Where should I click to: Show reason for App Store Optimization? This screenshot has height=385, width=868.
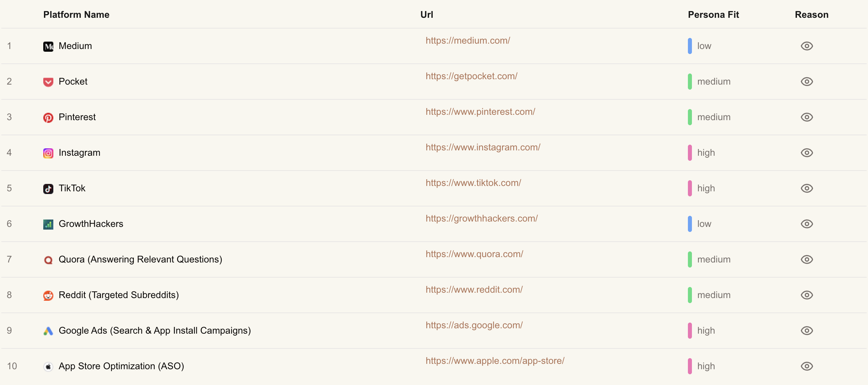pos(807,366)
